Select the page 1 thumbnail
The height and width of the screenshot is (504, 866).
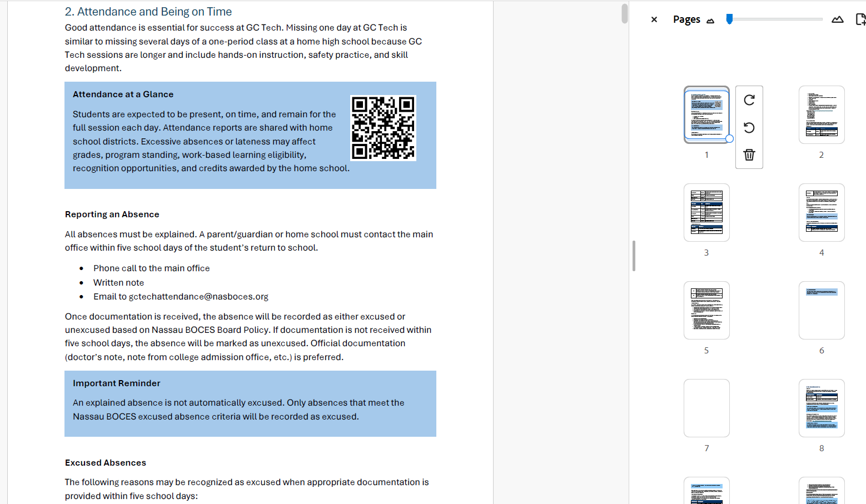(706, 114)
